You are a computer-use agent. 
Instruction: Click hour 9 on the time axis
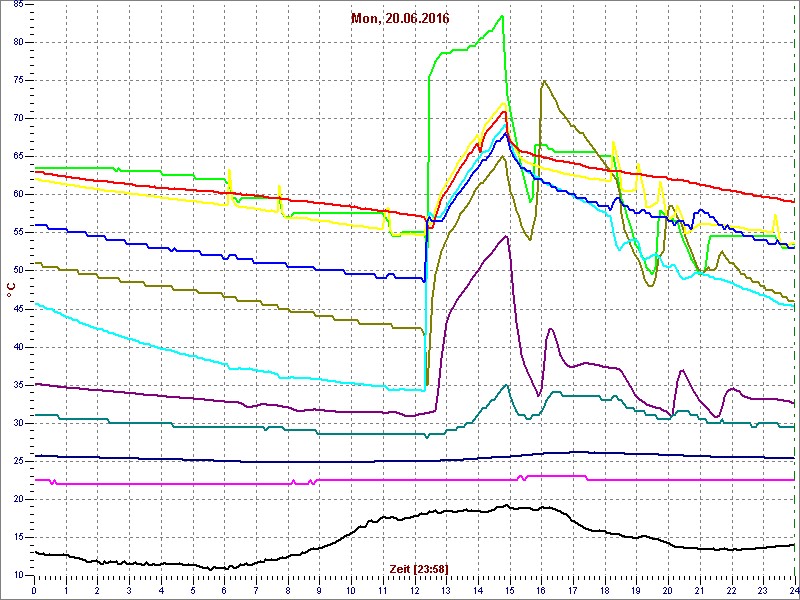click(319, 590)
